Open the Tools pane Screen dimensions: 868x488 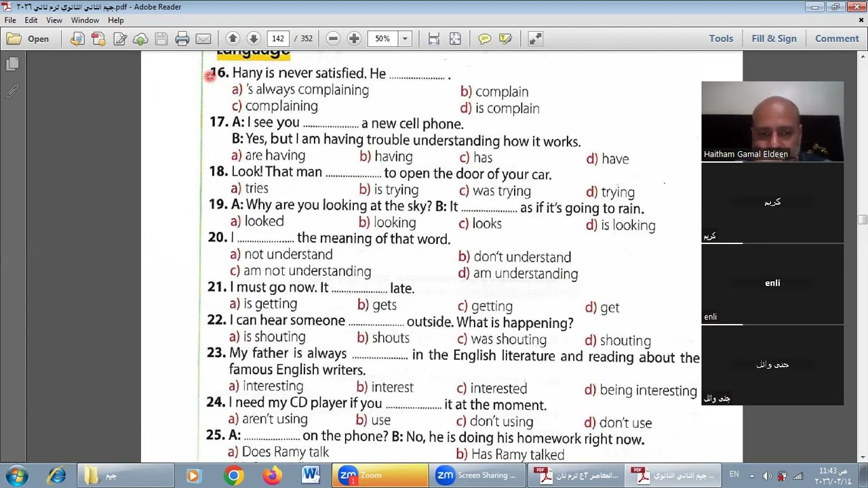[721, 39]
